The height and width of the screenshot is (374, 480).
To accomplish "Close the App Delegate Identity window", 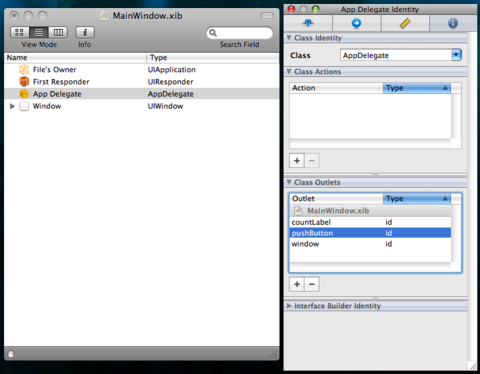I will pos(291,9).
